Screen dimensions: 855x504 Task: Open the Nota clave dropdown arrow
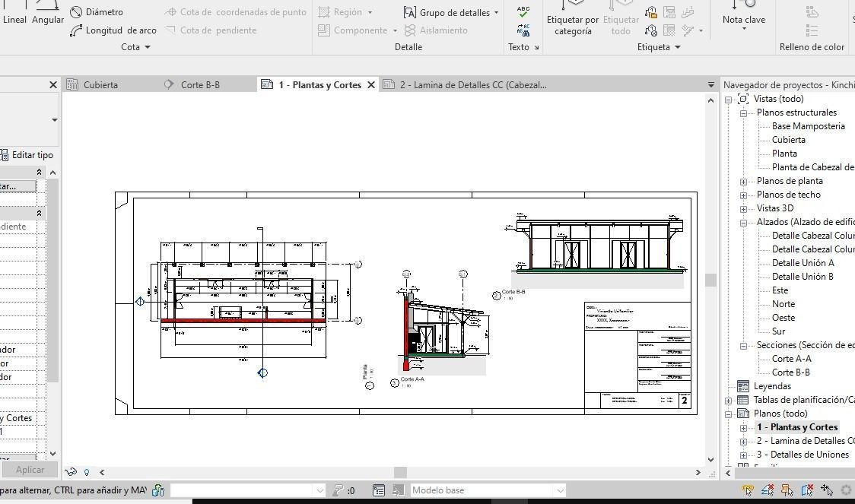pyautogui.click(x=744, y=28)
